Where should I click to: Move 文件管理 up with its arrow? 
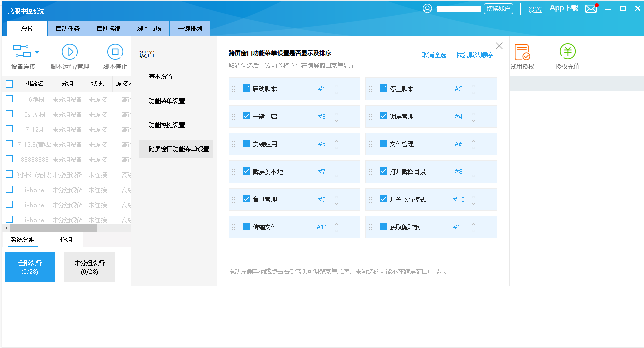473,141
